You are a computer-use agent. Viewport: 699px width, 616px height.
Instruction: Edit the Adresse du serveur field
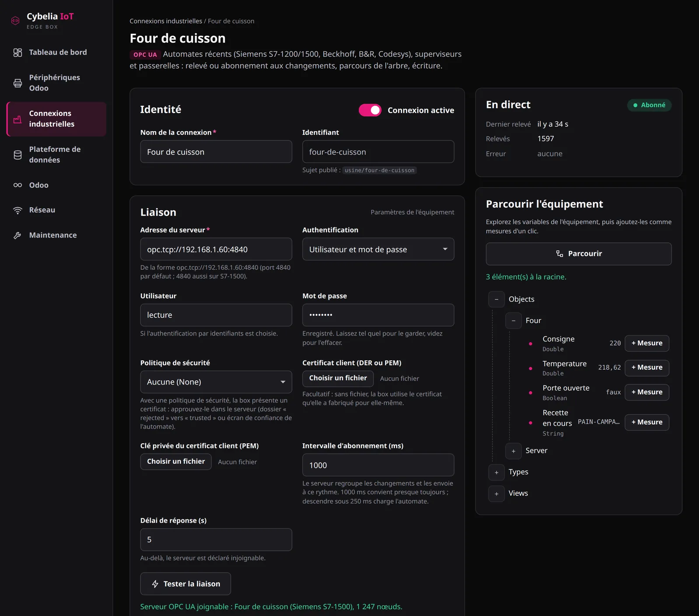216,249
